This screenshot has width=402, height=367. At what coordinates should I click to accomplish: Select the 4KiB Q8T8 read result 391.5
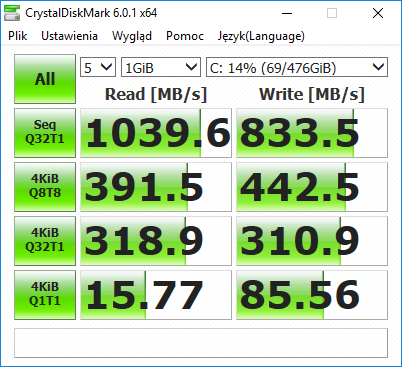[x=156, y=187]
